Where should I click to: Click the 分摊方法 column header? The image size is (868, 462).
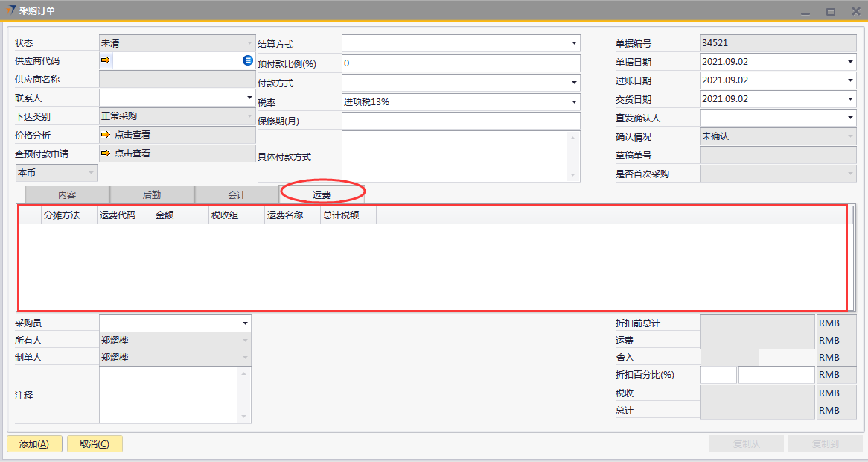(x=62, y=215)
